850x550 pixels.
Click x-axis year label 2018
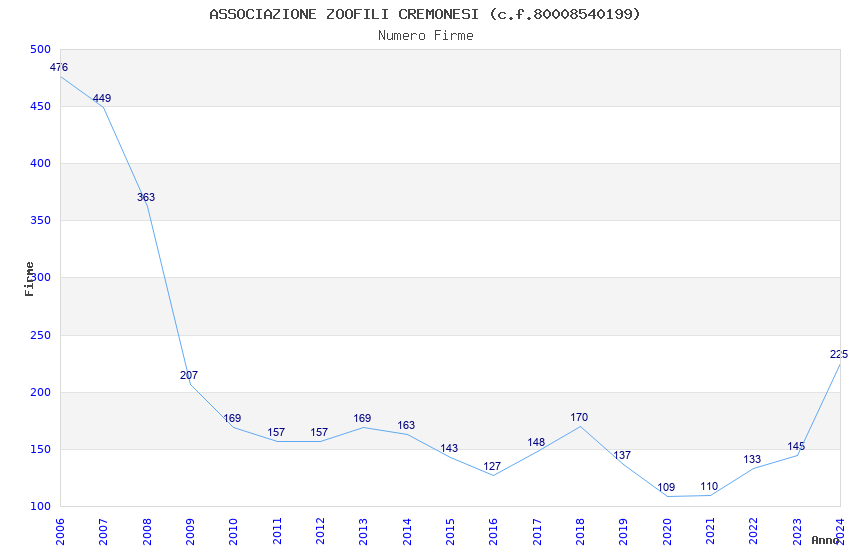click(x=580, y=532)
